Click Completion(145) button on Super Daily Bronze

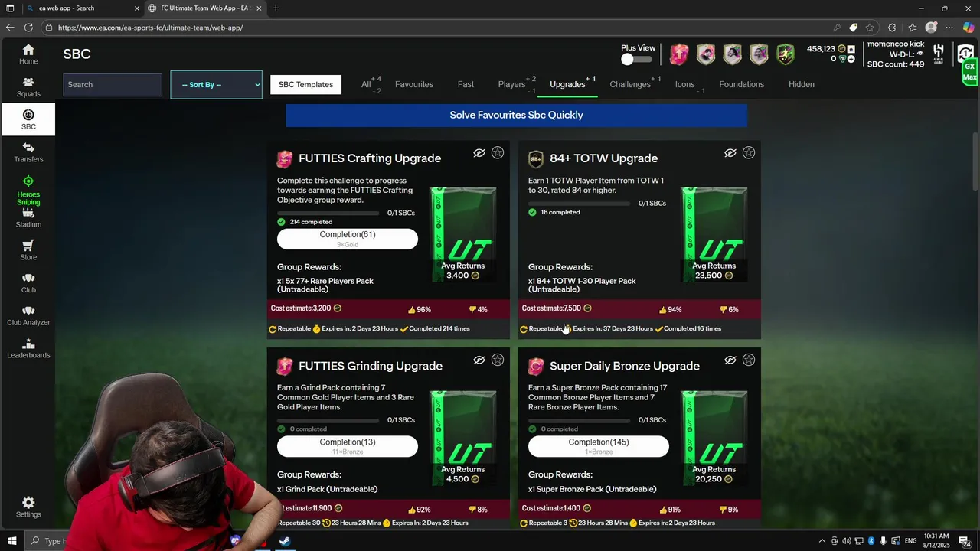coord(599,446)
